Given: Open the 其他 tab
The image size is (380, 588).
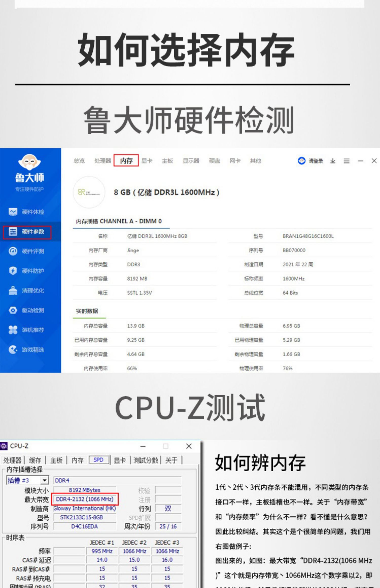Looking at the screenshot, I should [x=256, y=161].
